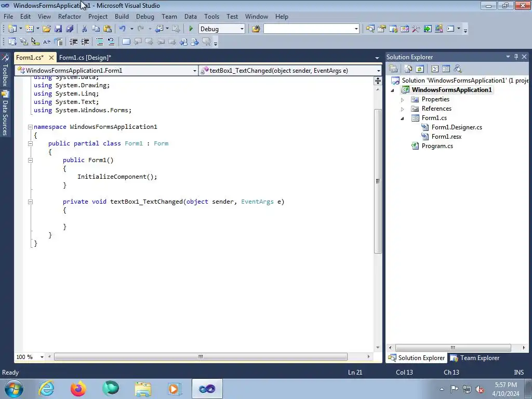532x399 pixels.
Task: Expand the Properties node in Solution Explorer
Action: pyautogui.click(x=403, y=100)
